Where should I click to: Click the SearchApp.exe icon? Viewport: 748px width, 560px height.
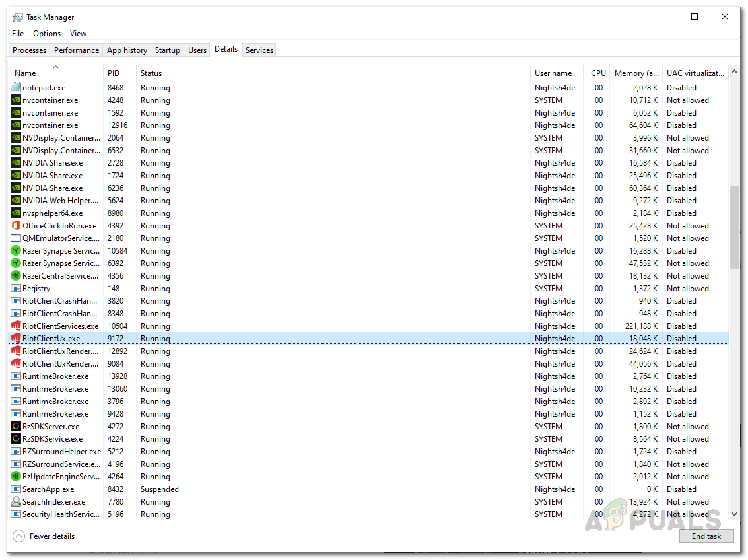point(16,489)
